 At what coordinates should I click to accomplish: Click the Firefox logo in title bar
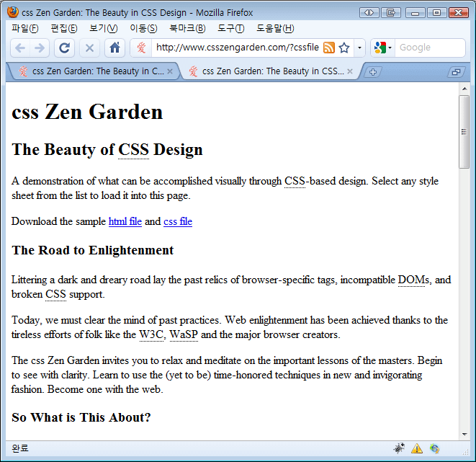[x=13, y=12]
